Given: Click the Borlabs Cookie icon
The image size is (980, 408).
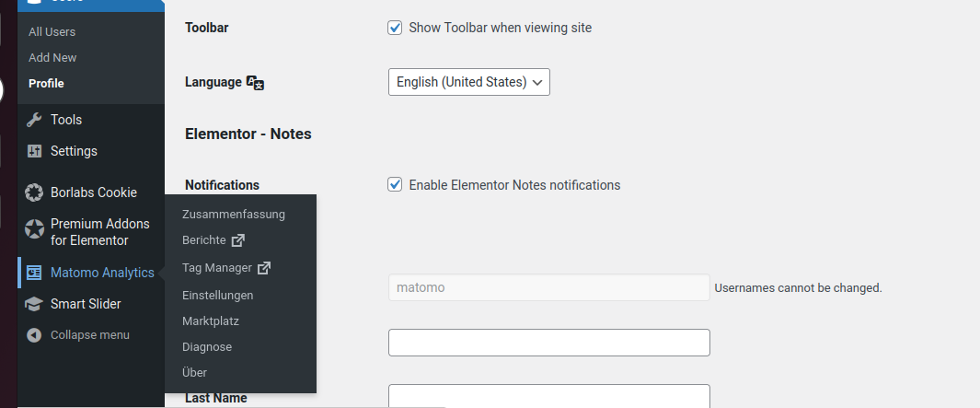Looking at the screenshot, I should (x=34, y=192).
